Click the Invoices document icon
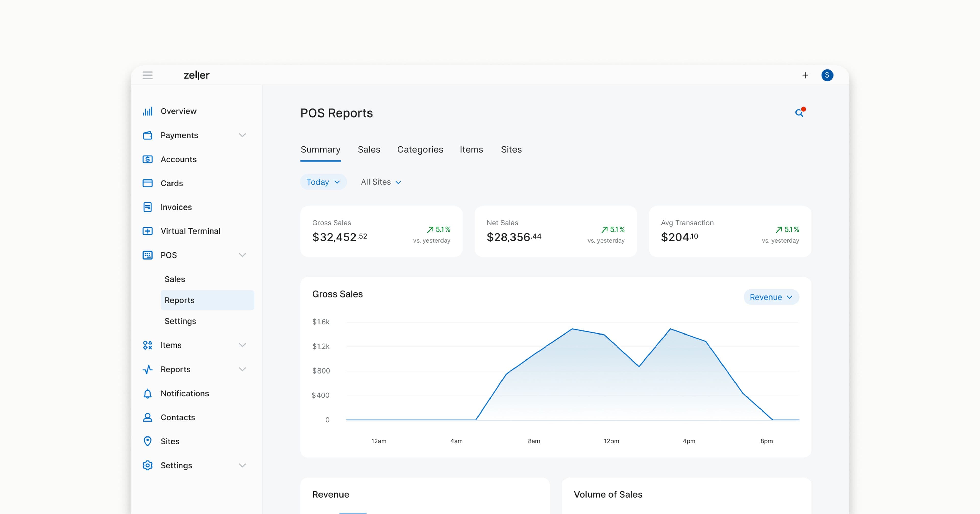 click(x=148, y=207)
